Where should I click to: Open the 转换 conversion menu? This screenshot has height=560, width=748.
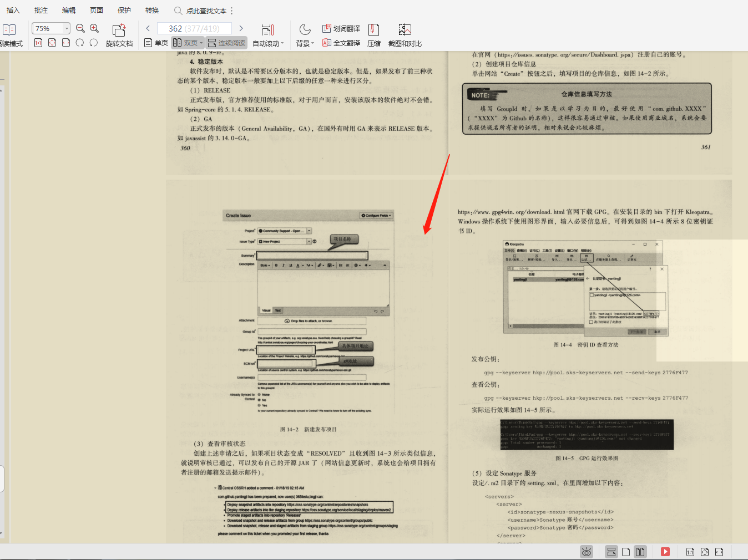tap(151, 9)
